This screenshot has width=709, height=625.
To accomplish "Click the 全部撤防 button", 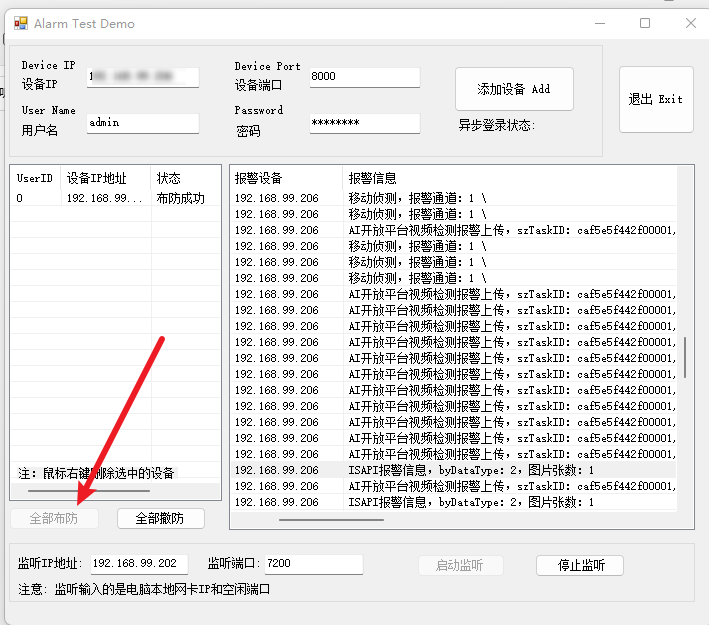I will click(x=161, y=518).
